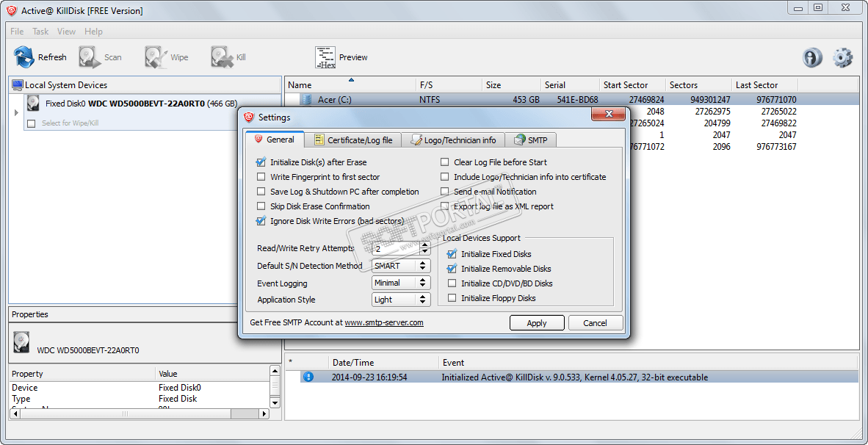Enable Clear Log File before Start
868x445 pixels.
pos(444,162)
